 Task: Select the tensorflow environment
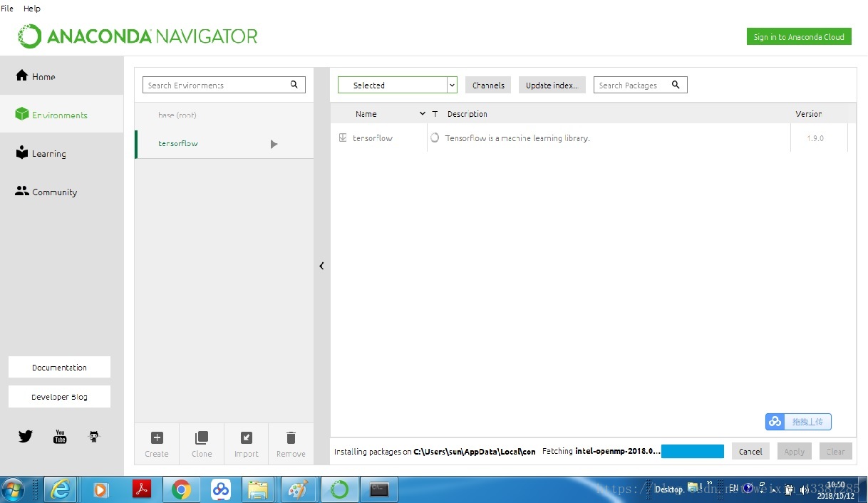pos(224,144)
